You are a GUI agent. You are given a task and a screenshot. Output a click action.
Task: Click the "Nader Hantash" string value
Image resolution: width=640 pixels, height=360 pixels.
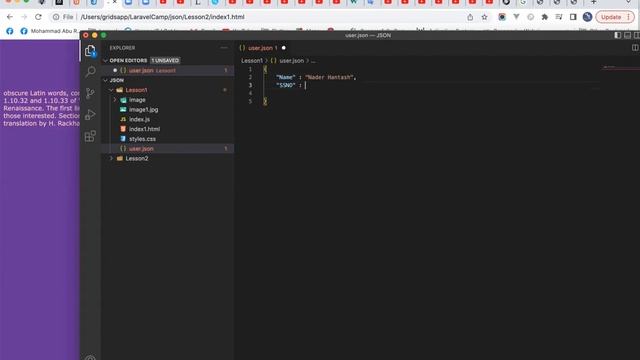click(329, 77)
